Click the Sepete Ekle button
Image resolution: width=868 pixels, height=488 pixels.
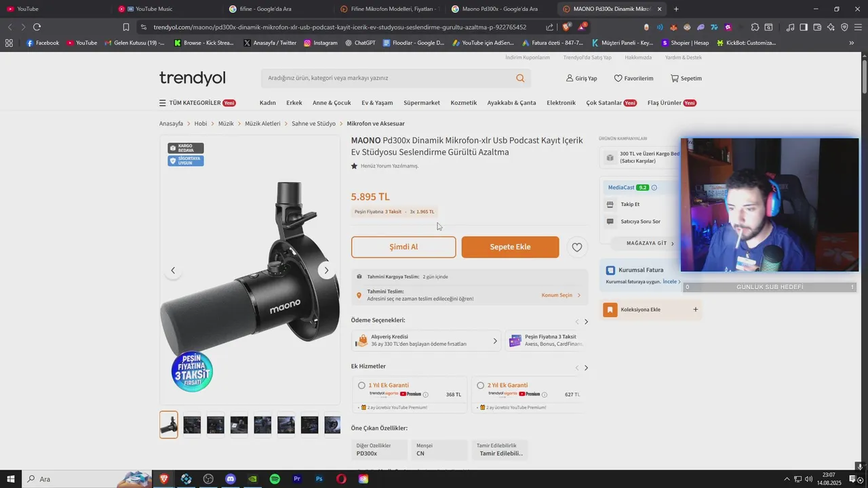coord(511,247)
